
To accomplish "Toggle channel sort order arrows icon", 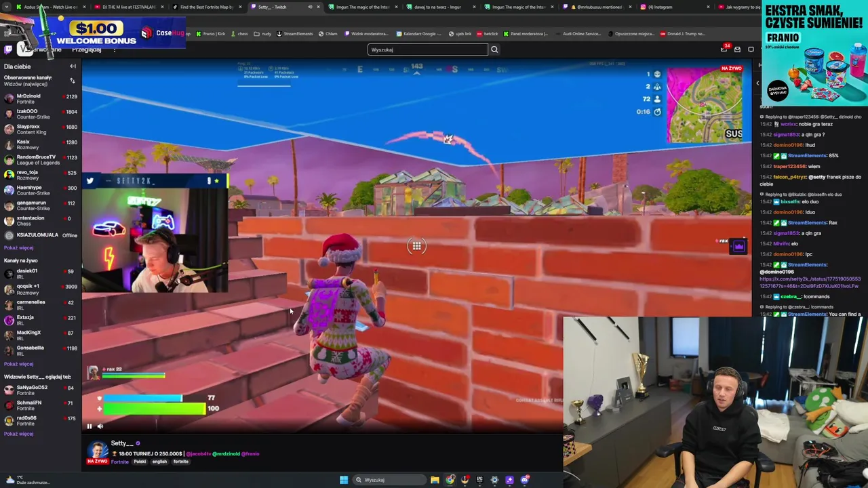I will (73, 81).
